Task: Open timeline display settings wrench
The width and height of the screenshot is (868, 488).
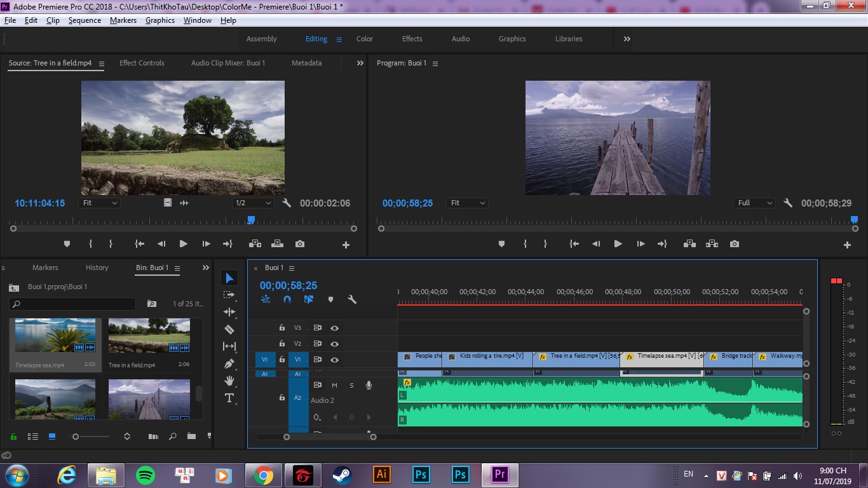Action: tap(352, 299)
